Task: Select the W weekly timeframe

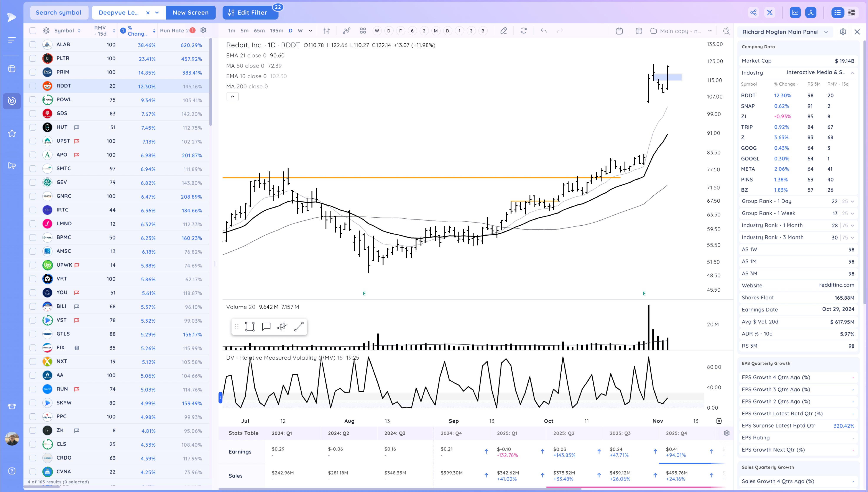Action: pyautogui.click(x=300, y=31)
